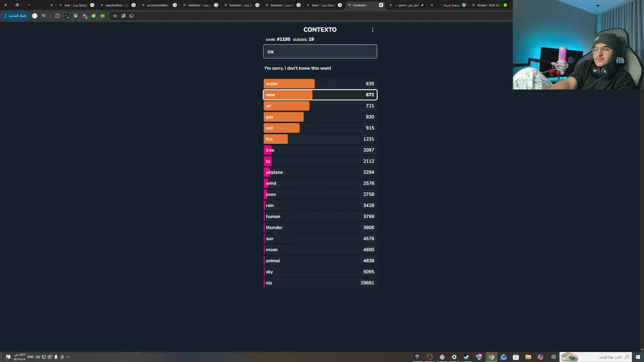644x362 pixels.
Task: Close the Contexto browser tab
Action: click(x=349, y=5)
